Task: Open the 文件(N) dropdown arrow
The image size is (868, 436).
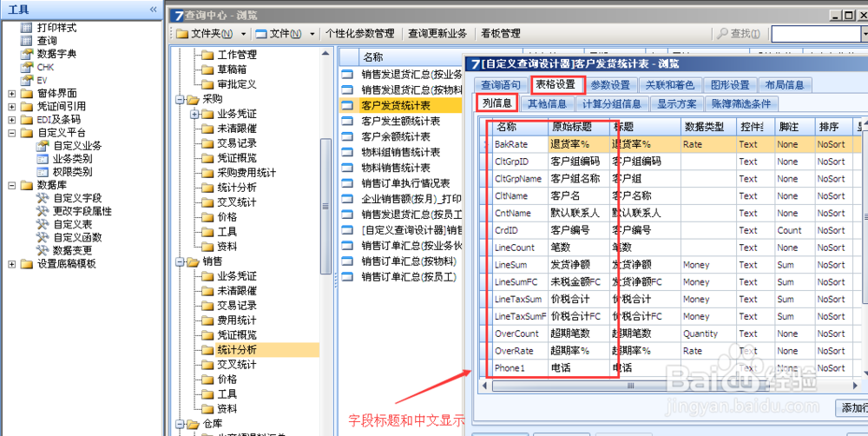Action: (312, 34)
